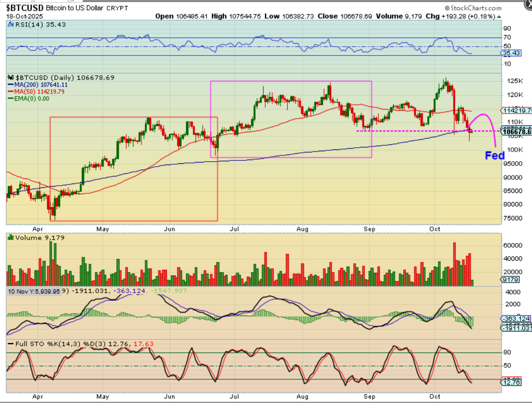This screenshot has width=532, height=403.
Task: Click the MA(50) 114219.79 legend text
Action: (x=39, y=91)
